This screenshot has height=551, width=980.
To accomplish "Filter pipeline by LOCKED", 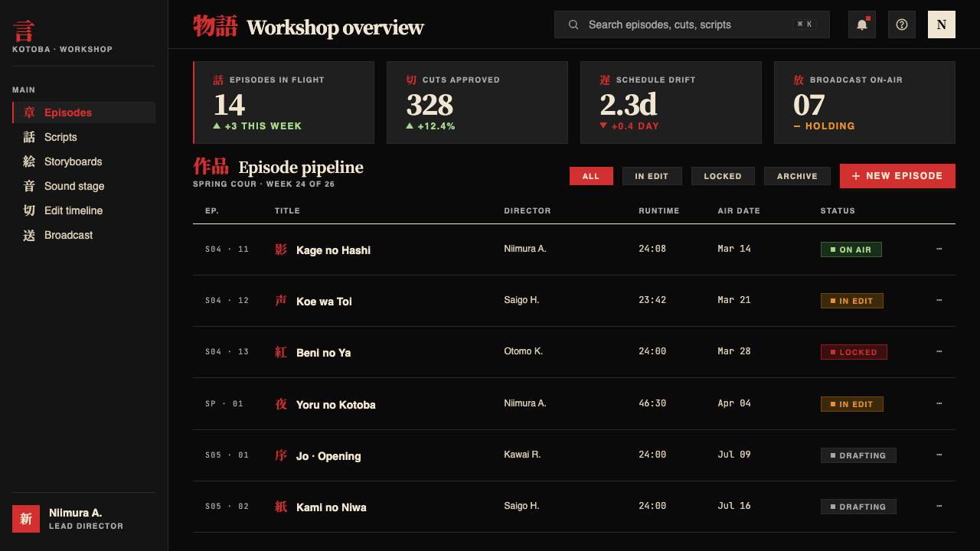I will click(x=723, y=176).
